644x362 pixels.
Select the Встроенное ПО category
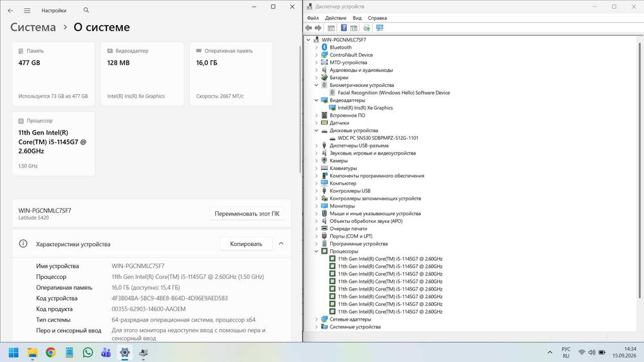[347, 115]
